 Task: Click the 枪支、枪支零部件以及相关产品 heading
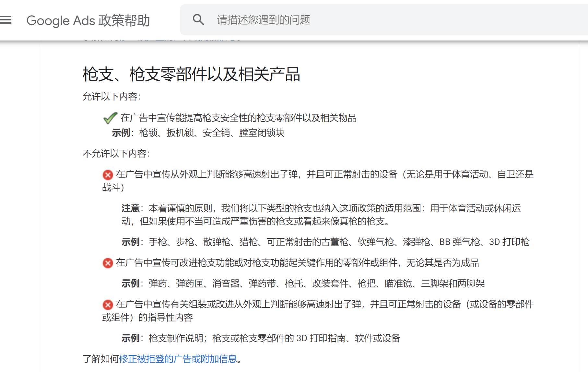[x=191, y=74]
